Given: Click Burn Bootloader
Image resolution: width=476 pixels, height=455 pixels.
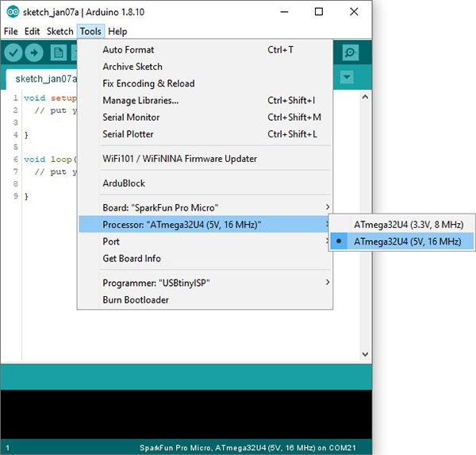Looking at the screenshot, I should [136, 300].
